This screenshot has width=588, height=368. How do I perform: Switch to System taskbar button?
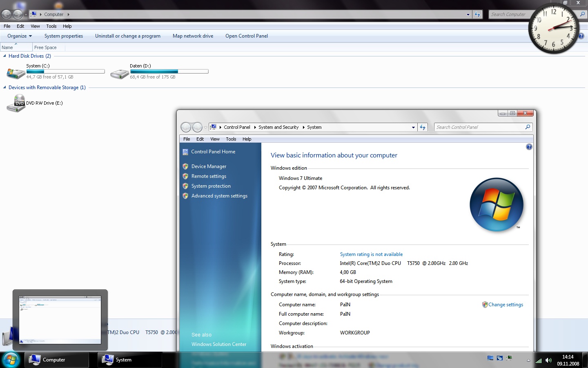(x=130, y=360)
